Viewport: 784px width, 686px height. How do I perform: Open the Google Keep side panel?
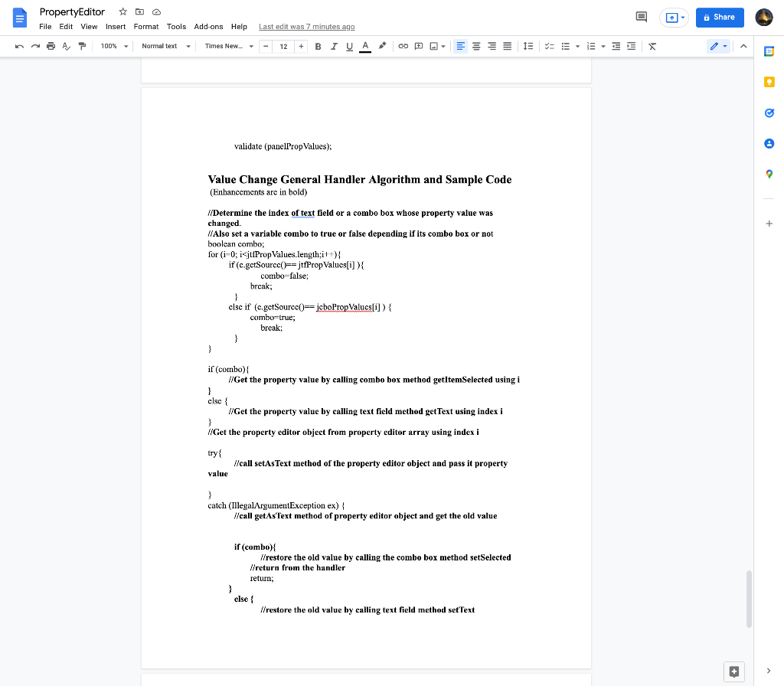click(769, 82)
